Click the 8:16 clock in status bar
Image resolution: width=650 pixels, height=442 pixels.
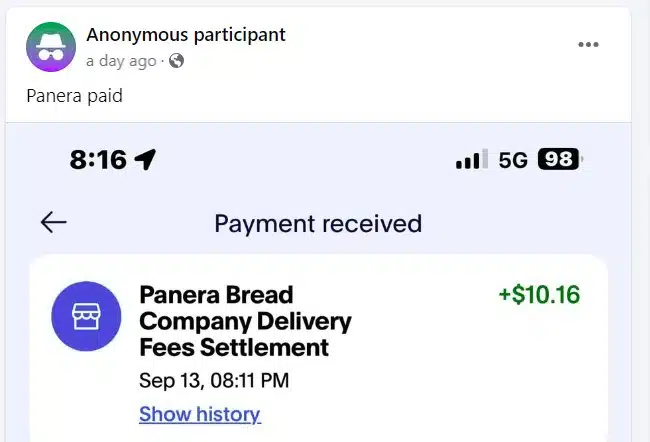(x=98, y=160)
